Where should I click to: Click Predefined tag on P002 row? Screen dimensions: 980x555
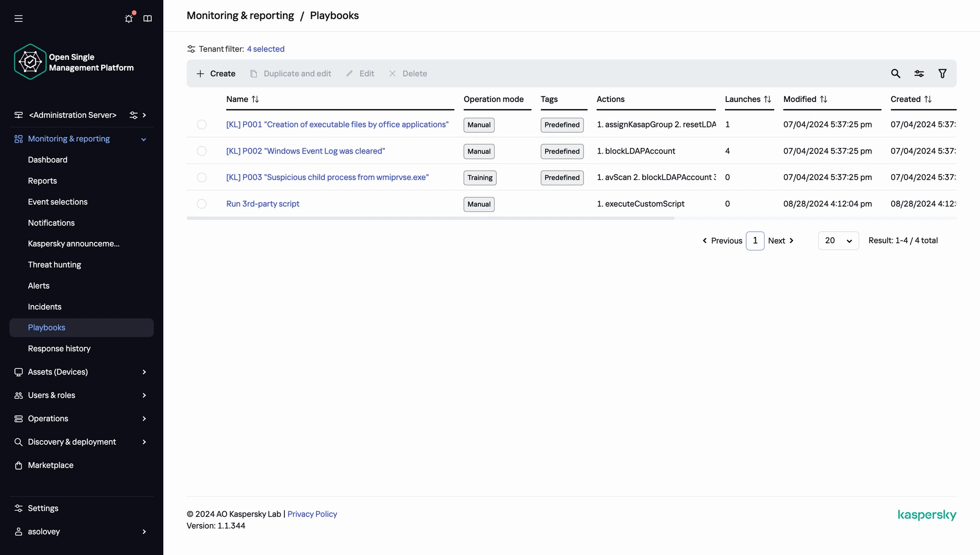click(x=562, y=151)
